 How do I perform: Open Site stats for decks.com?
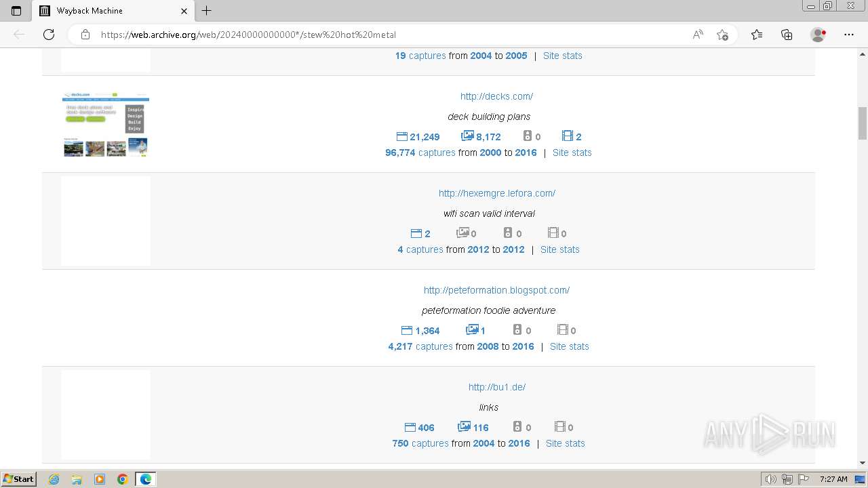[572, 152]
